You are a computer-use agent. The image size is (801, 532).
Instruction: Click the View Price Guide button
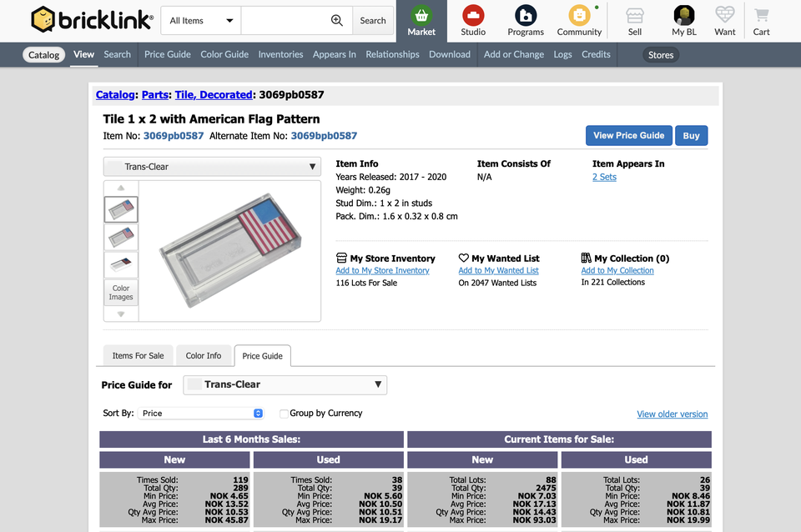coord(628,135)
